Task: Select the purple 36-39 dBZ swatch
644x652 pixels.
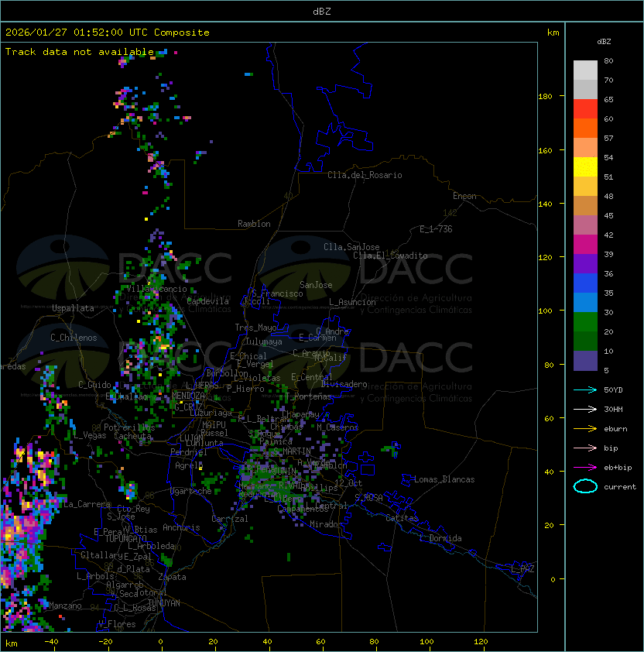Action: click(x=585, y=263)
